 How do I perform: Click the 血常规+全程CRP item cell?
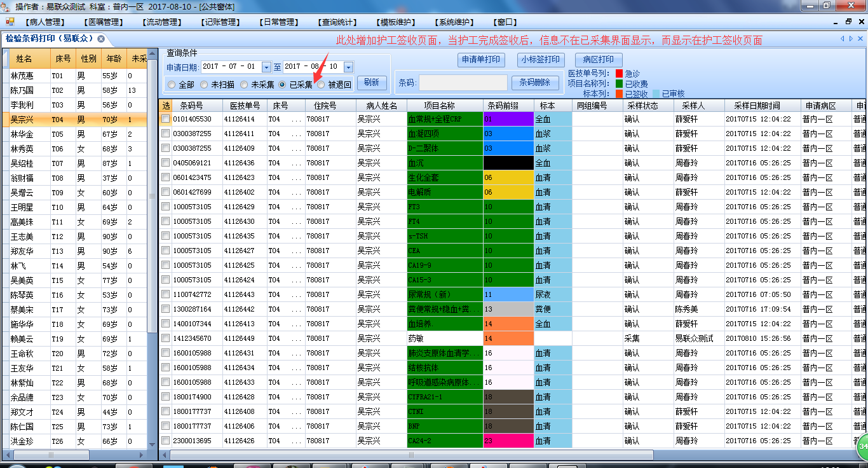click(x=445, y=119)
